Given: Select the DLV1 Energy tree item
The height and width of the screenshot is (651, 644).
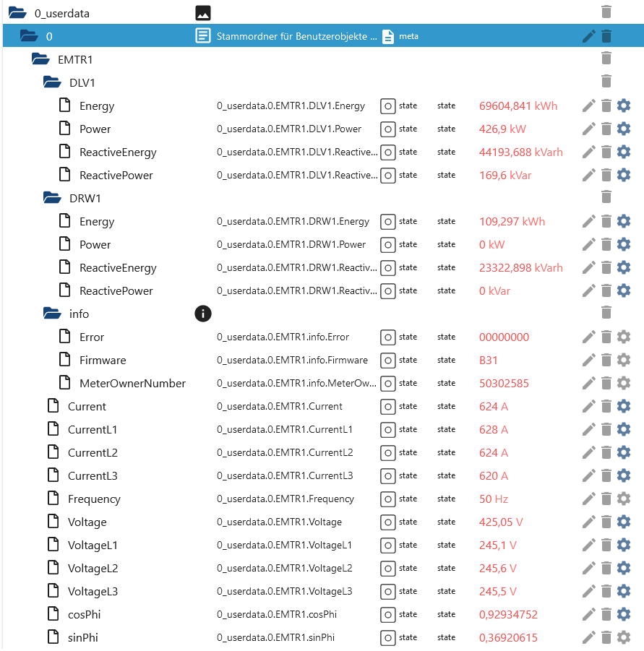Looking at the screenshot, I should coord(97,106).
